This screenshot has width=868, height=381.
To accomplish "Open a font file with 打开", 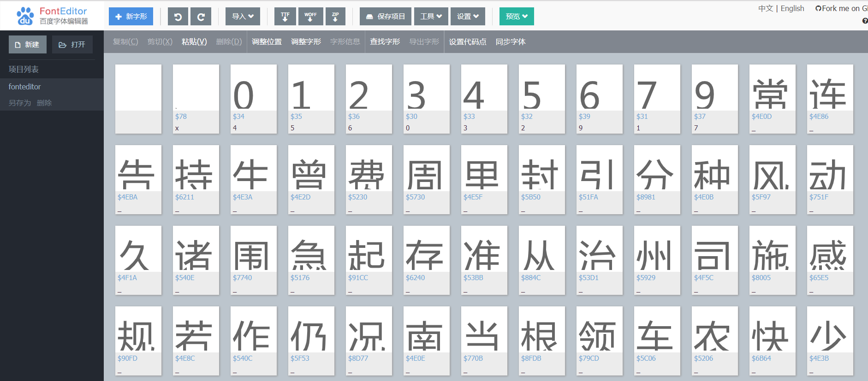I will coord(72,45).
